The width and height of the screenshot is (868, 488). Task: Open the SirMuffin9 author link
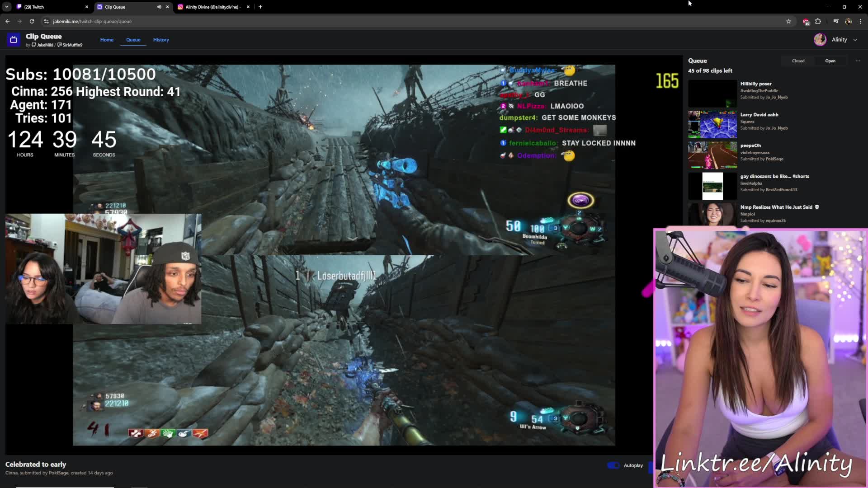[70, 45]
